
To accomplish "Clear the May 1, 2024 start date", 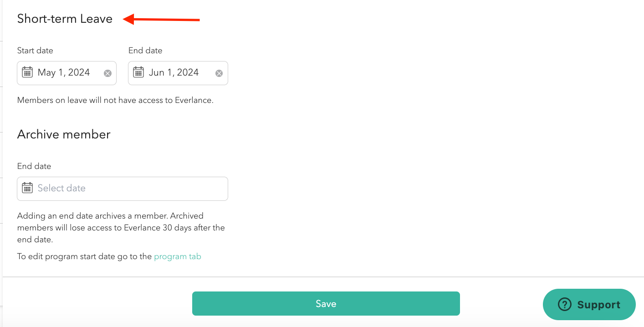I will [x=107, y=73].
